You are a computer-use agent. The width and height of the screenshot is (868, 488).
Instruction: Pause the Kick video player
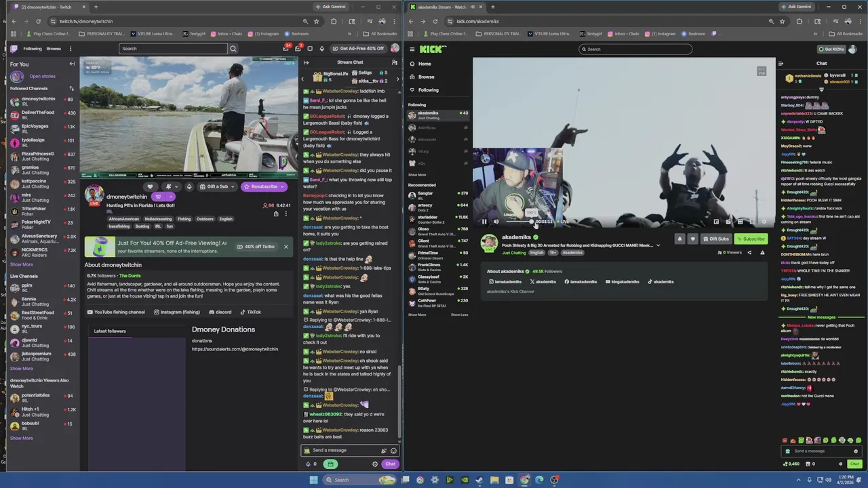coord(484,222)
